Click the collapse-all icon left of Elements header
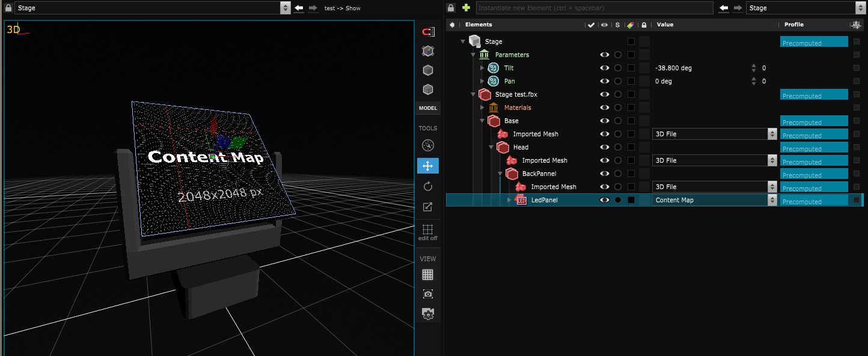This screenshot has width=868, height=356. [x=452, y=25]
